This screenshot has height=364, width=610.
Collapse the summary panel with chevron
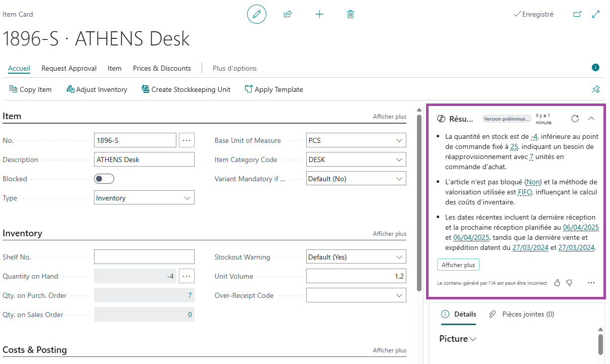[x=591, y=119]
